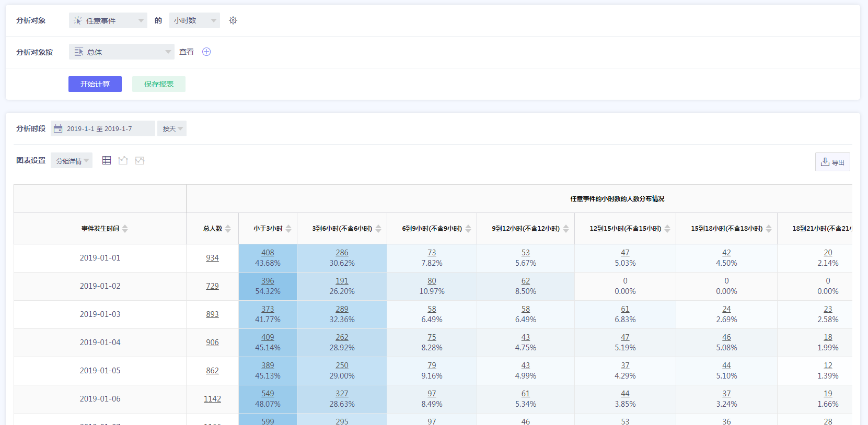868x425 pixels.
Task: Open the 按天 granularity dropdown
Action: pos(172,128)
